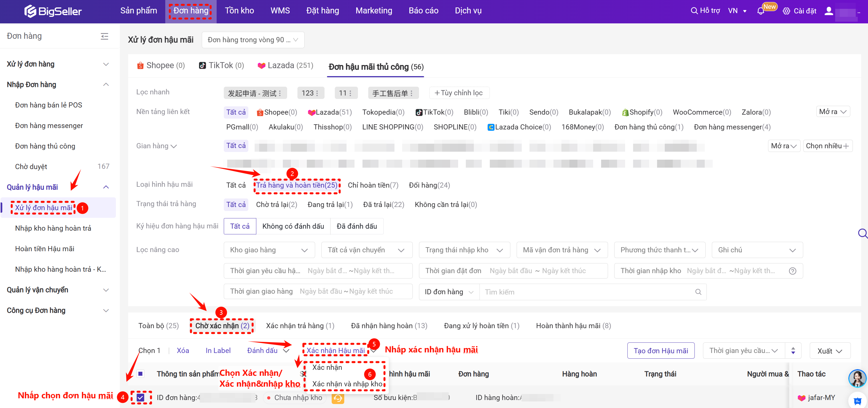Collapse sidebar with the menu fold icon
The height and width of the screenshot is (408, 868).
(x=104, y=36)
